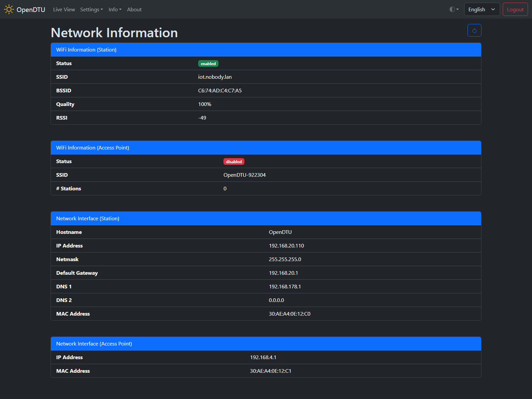532x399 pixels.
Task: Open the dark/light theme toggle dropdown
Action: click(x=454, y=9)
